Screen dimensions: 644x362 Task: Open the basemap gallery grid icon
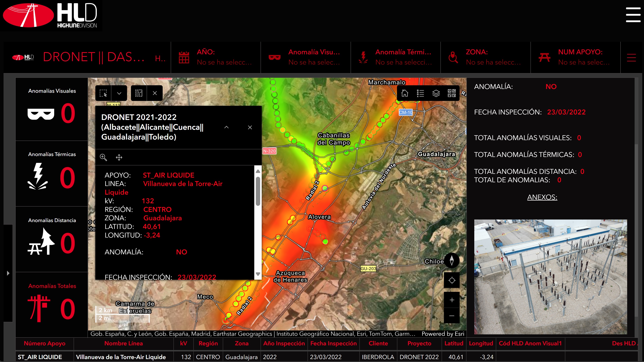[452, 93]
